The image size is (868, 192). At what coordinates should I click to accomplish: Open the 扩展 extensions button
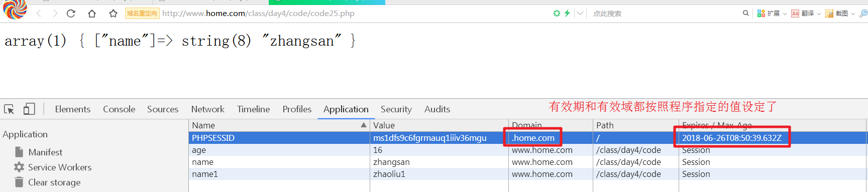(x=769, y=14)
